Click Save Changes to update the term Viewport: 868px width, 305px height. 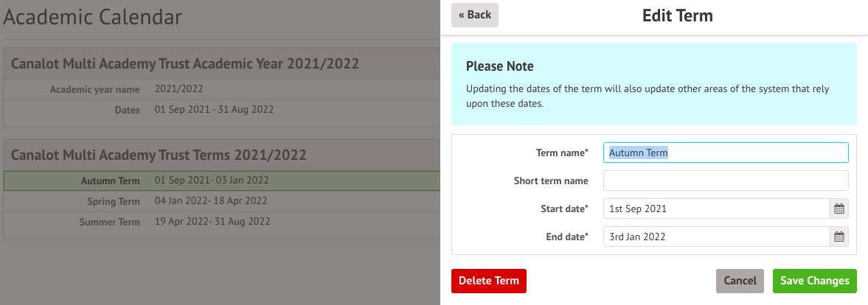coord(815,281)
